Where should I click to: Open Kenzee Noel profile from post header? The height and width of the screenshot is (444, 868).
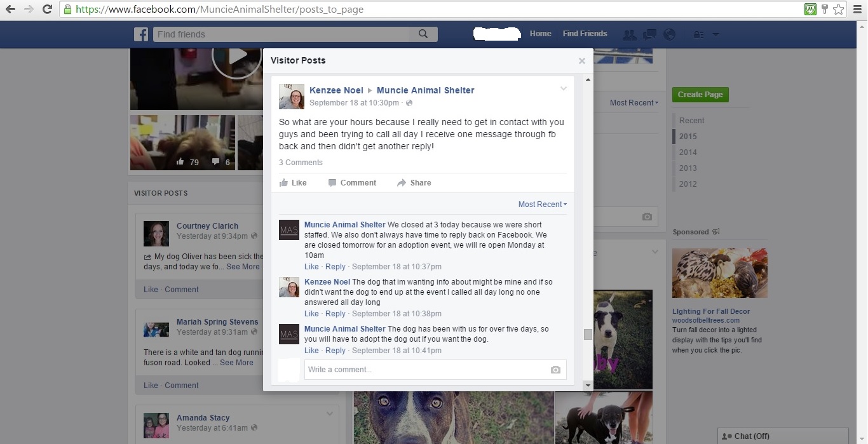(336, 90)
